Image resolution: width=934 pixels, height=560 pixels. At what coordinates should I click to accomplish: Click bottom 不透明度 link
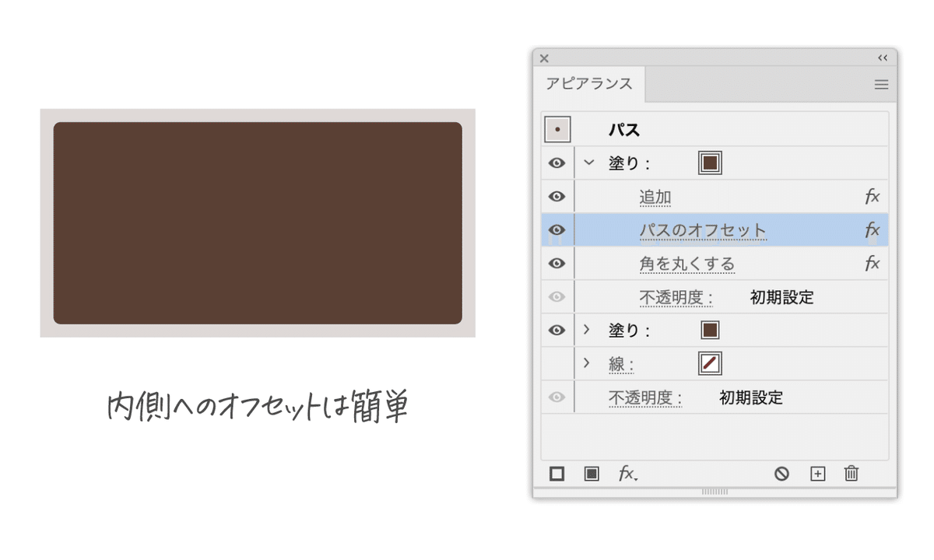click(644, 398)
